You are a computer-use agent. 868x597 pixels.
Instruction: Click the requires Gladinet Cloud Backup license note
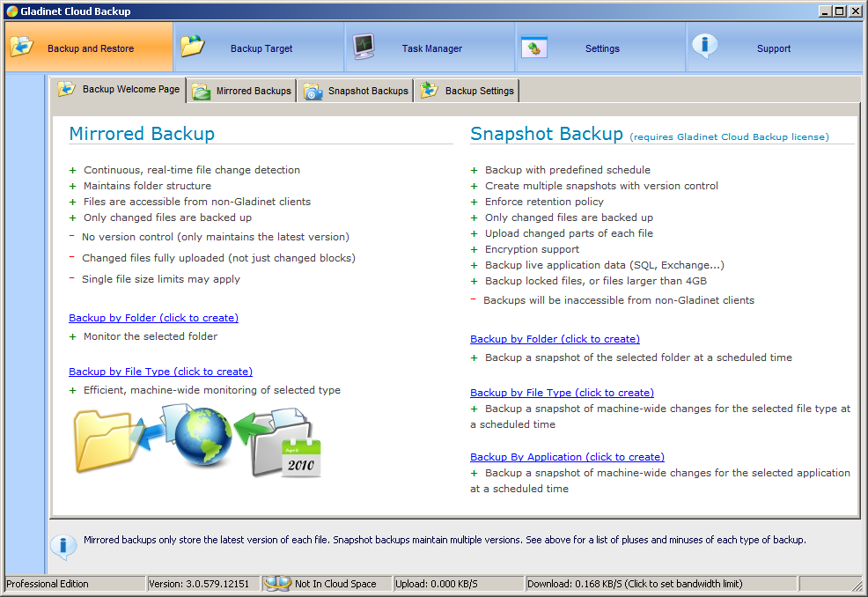click(729, 136)
